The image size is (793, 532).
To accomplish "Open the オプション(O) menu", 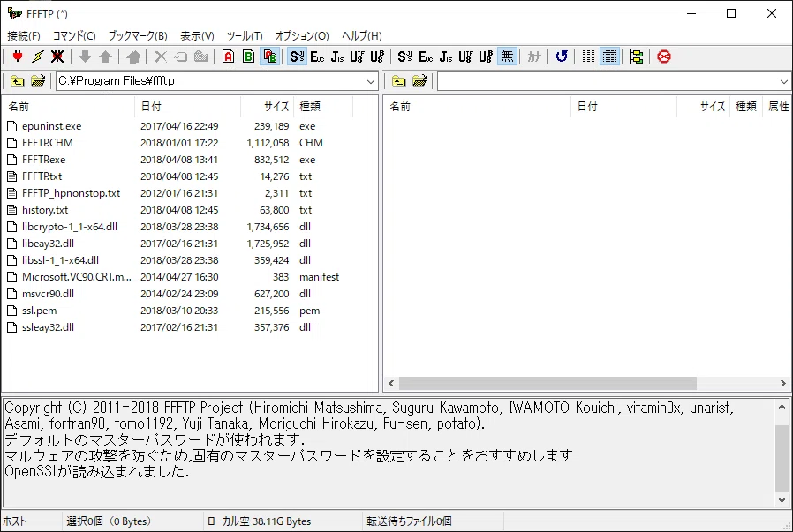I will pos(302,36).
